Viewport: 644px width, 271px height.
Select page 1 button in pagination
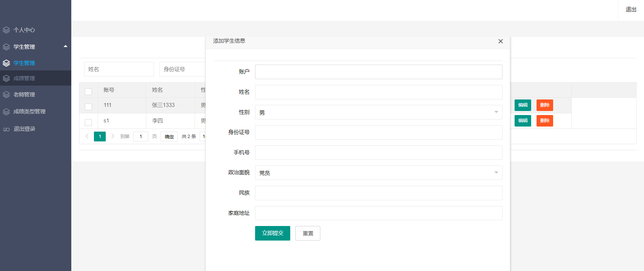pyautogui.click(x=100, y=136)
